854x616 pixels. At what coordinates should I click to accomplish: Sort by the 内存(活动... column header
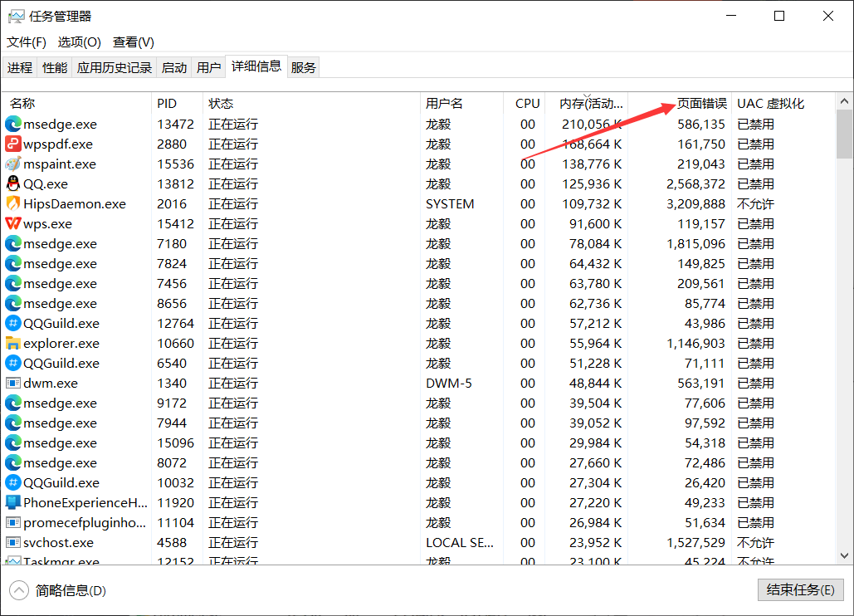pyautogui.click(x=587, y=104)
